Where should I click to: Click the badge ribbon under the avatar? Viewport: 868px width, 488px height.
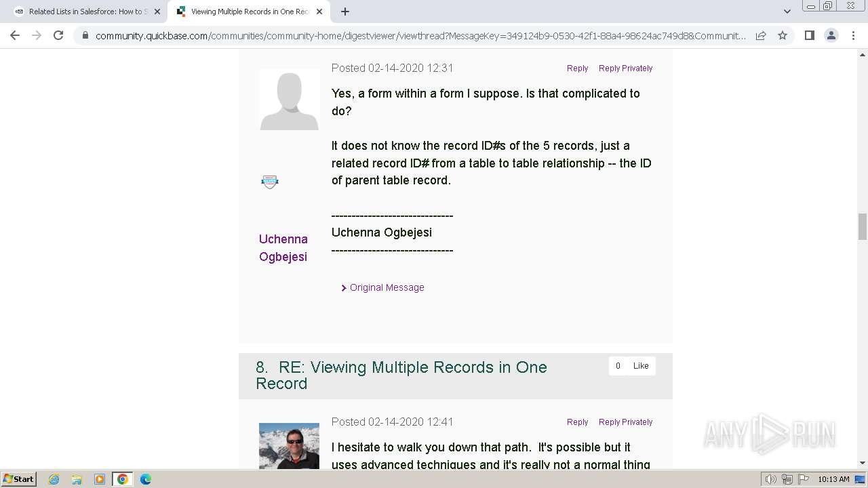[x=270, y=181]
